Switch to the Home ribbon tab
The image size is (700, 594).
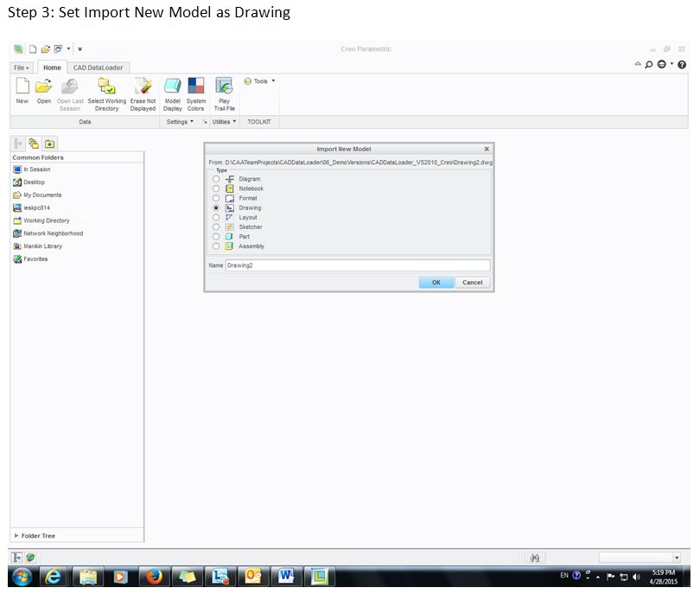coord(52,67)
